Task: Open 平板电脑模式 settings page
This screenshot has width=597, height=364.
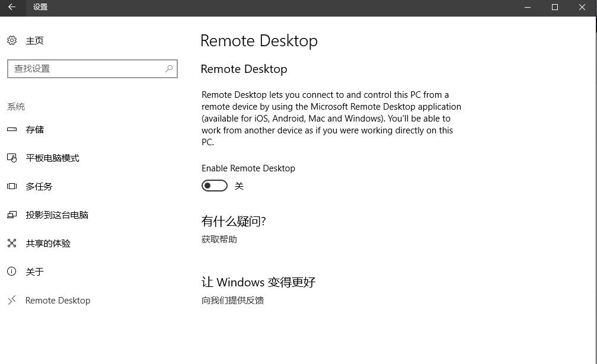Action: (x=53, y=158)
